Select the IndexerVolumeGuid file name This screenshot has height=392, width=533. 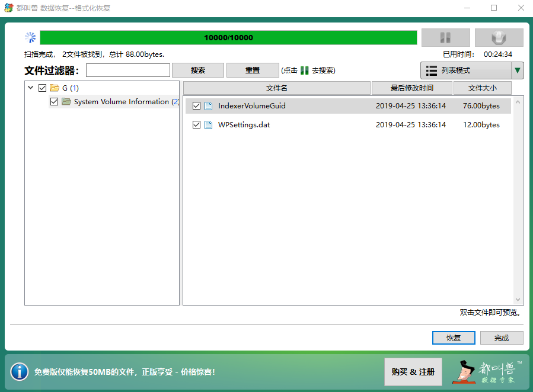[x=252, y=106]
